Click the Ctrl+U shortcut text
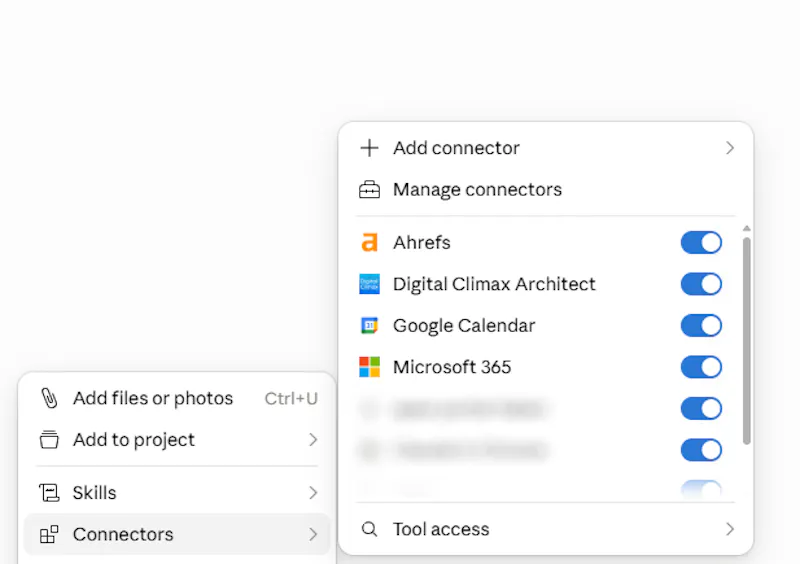Image resolution: width=800 pixels, height=564 pixels. coord(291,399)
